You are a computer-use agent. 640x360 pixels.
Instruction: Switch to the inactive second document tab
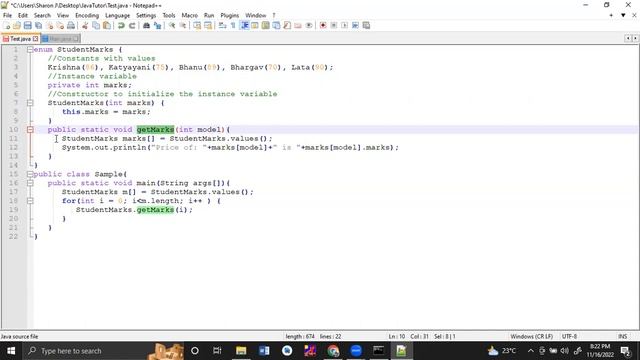(x=60, y=39)
